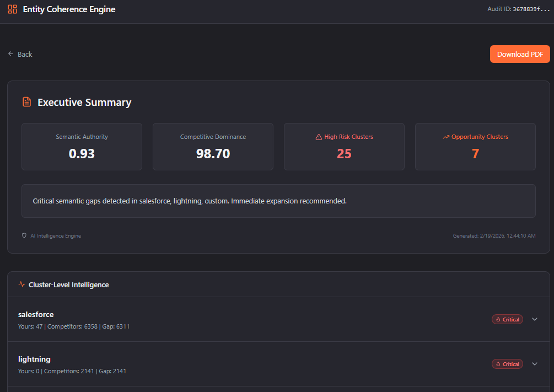Click the Back arrow icon
Screen dimensions: 554x392
pyautogui.click(x=10, y=54)
